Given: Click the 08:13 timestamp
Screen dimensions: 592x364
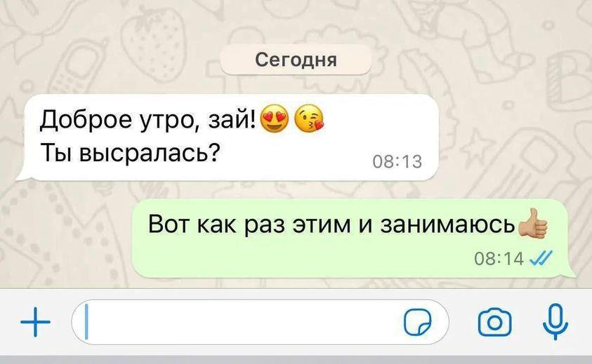Looking at the screenshot, I should pyautogui.click(x=397, y=161).
